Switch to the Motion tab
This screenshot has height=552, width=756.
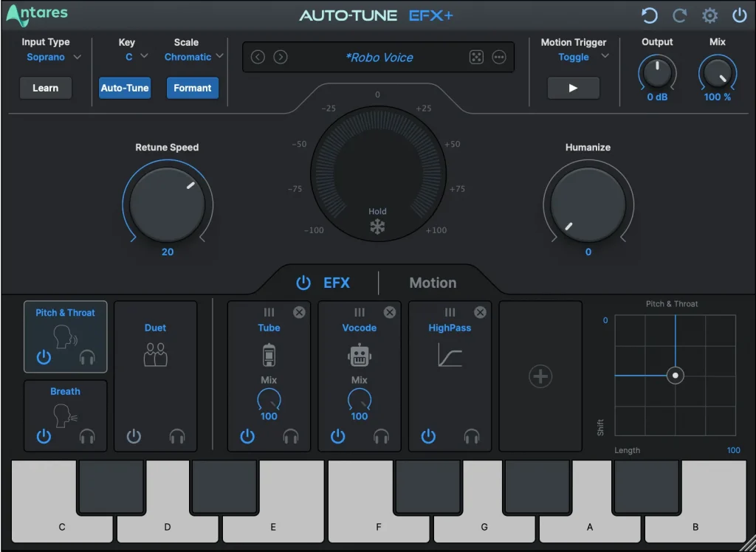click(x=433, y=282)
